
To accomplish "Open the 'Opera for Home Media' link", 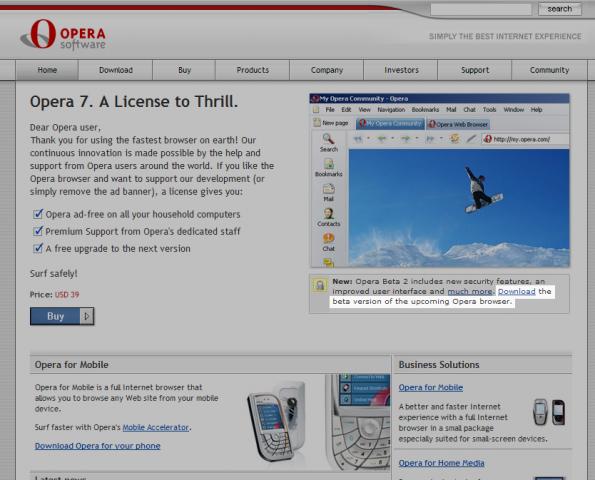I will (x=441, y=463).
